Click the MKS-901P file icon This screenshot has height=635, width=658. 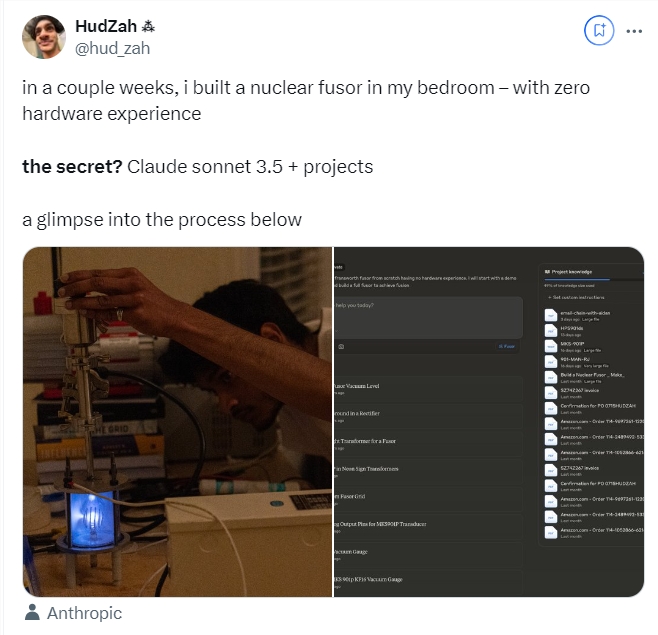point(550,347)
